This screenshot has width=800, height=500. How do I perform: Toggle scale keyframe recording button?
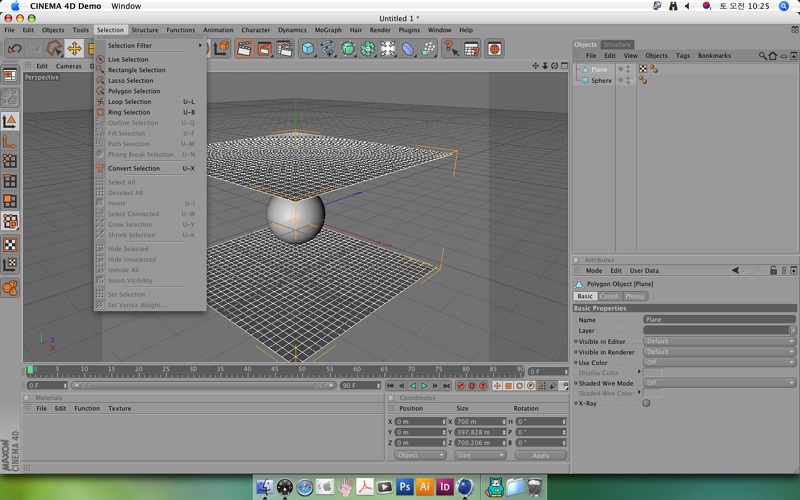508,386
